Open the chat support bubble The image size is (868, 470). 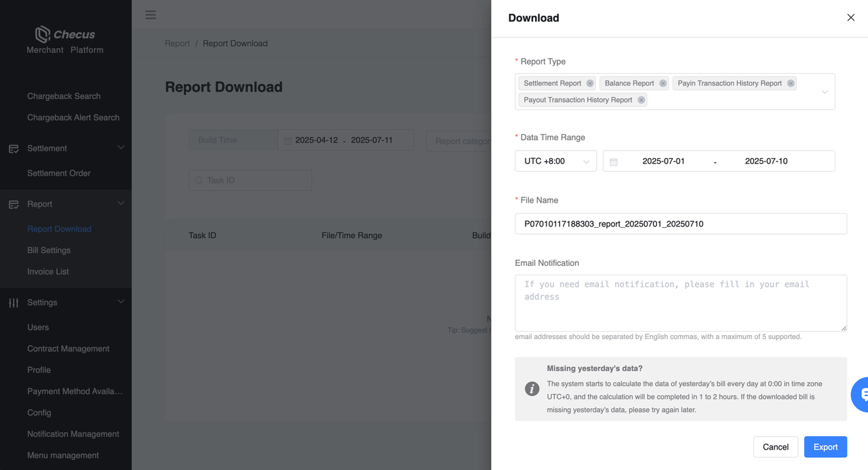[861, 394]
